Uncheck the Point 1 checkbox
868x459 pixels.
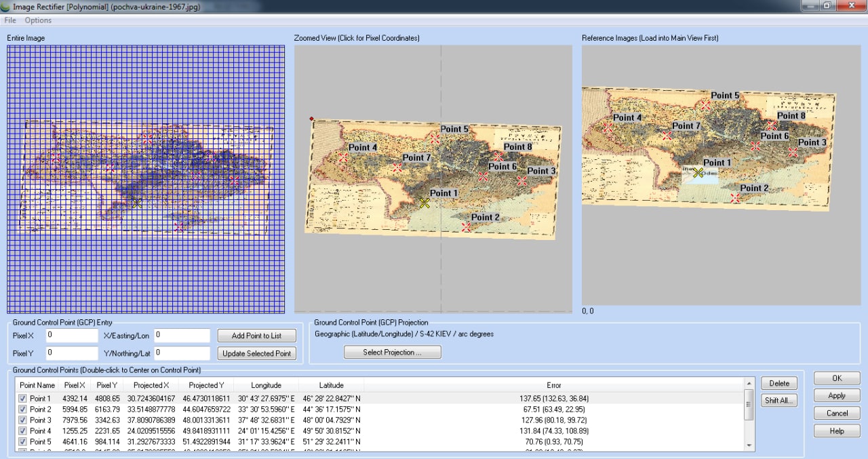pos(22,399)
